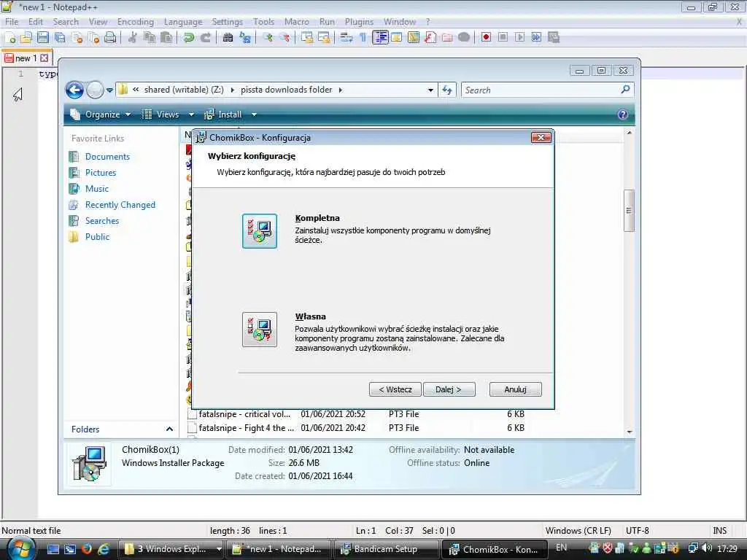
Task: Click the Stop Recording macro icon
Action: (503, 37)
